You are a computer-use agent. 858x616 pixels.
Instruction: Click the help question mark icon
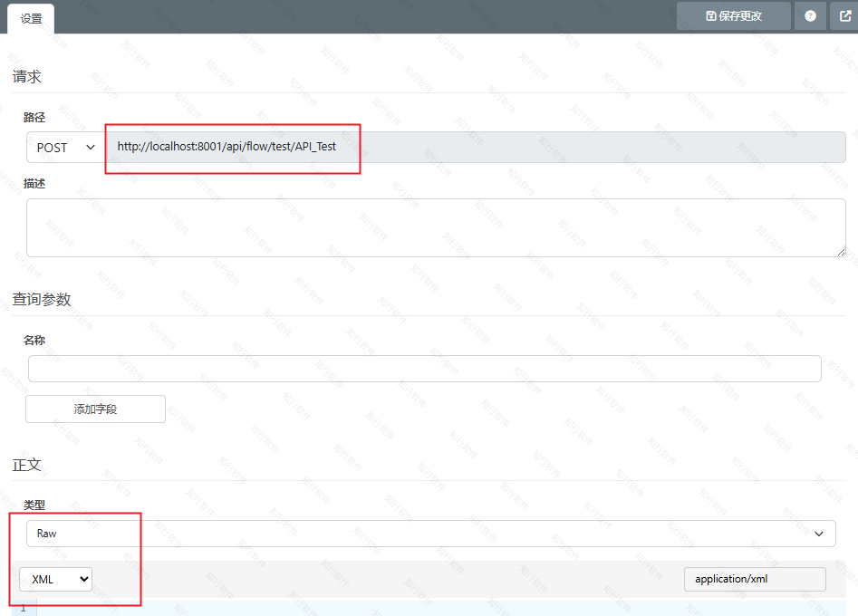tap(810, 16)
